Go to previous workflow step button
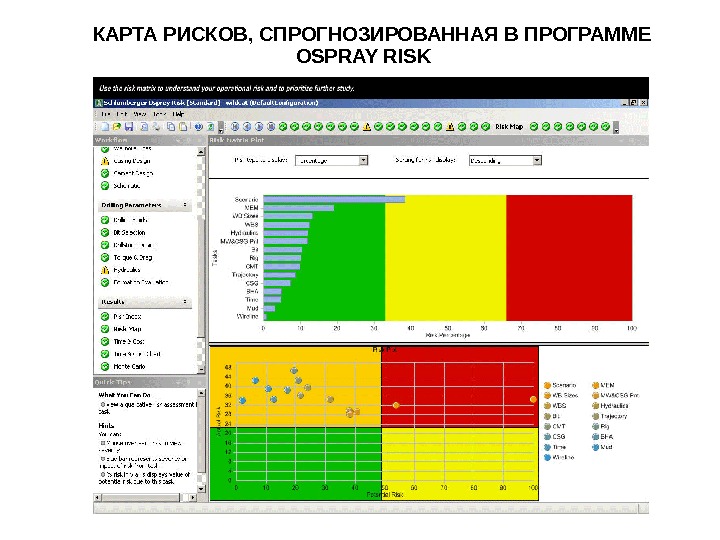720x540 pixels. 247,127
